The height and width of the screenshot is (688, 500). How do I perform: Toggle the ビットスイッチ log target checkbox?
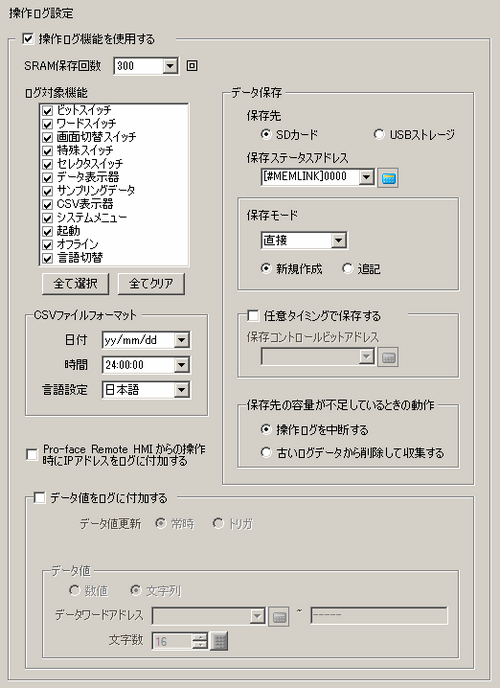pos(47,111)
